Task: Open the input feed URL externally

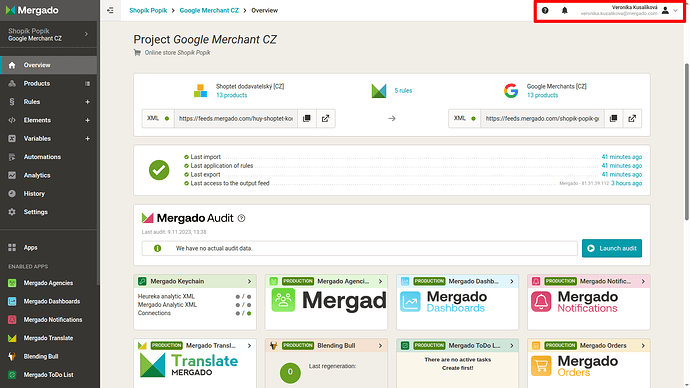Action: click(326, 118)
